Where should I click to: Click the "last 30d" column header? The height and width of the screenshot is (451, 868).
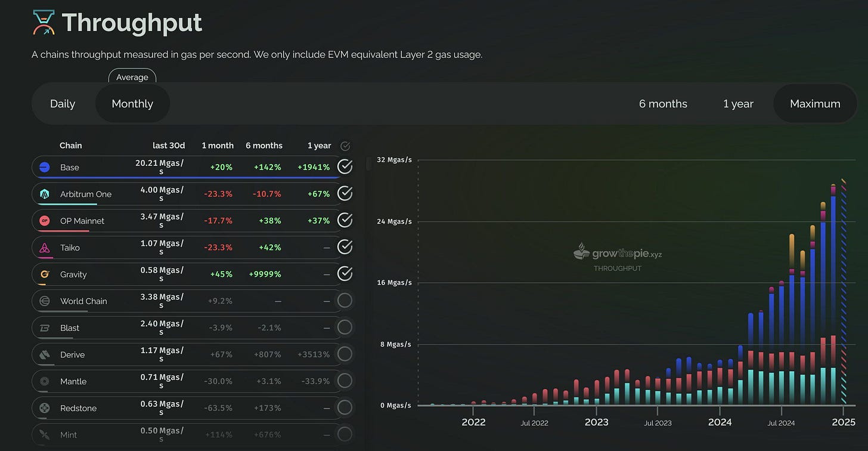coord(169,146)
